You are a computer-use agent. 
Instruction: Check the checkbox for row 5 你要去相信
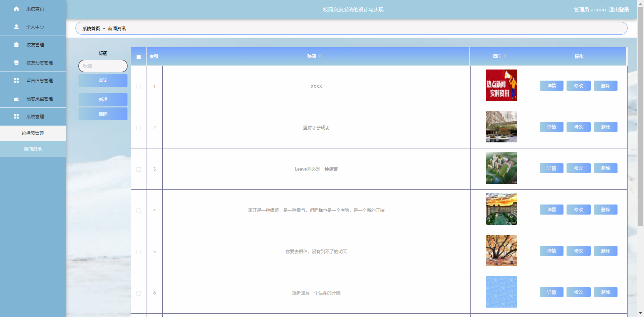[x=139, y=252]
